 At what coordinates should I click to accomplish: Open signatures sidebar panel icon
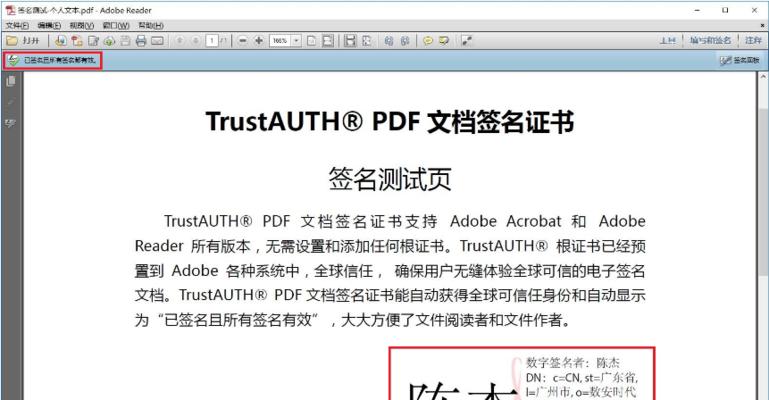11,123
